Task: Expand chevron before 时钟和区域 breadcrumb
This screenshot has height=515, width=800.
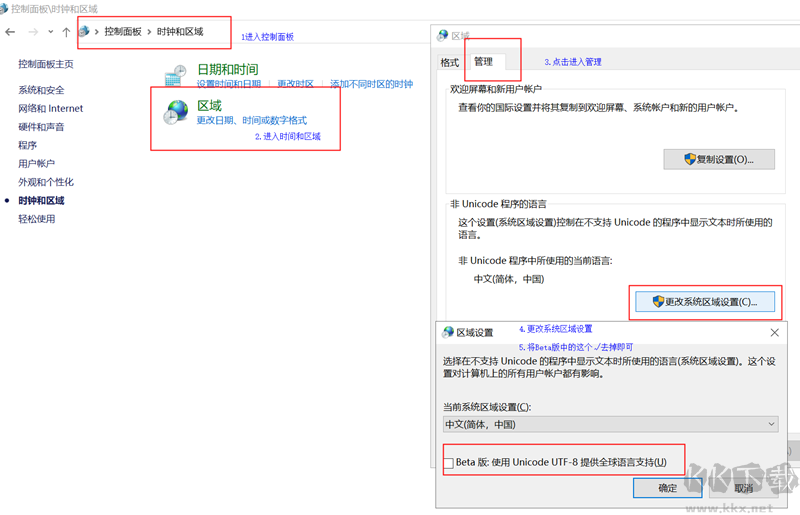Action: [x=149, y=32]
